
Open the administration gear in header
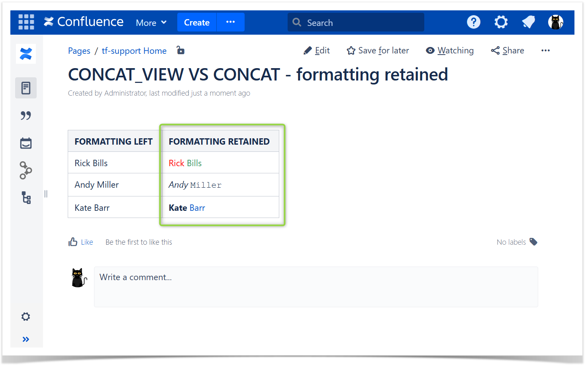pos(501,22)
